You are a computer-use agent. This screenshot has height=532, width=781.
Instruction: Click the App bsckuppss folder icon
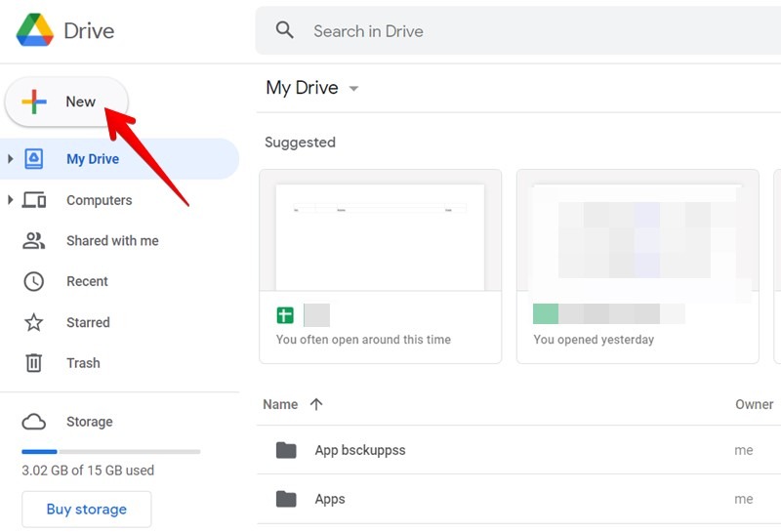pos(286,450)
